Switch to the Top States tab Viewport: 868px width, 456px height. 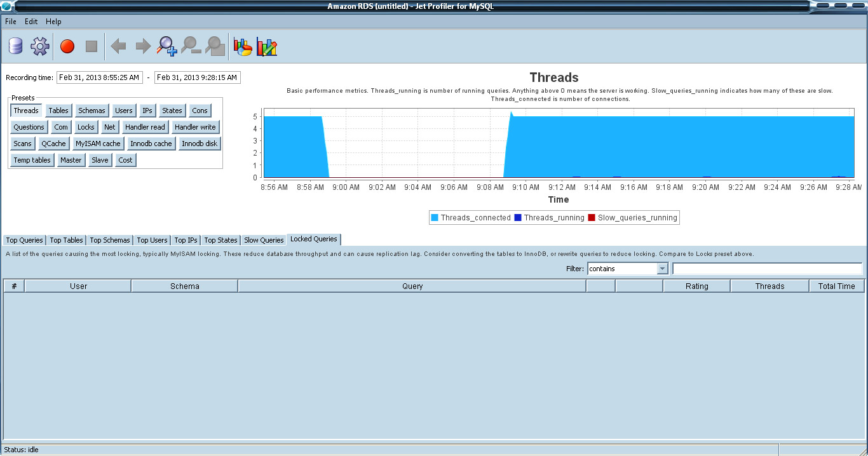point(220,240)
